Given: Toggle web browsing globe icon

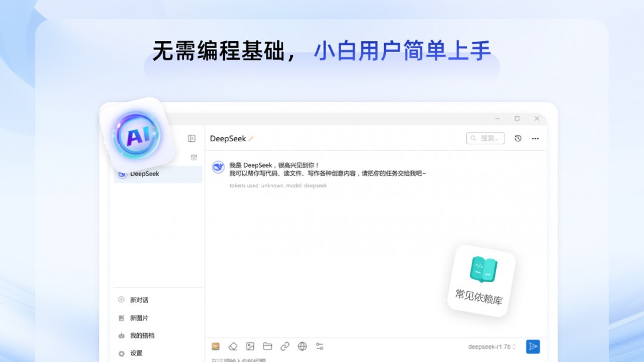Looking at the screenshot, I should [x=302, y=346].
